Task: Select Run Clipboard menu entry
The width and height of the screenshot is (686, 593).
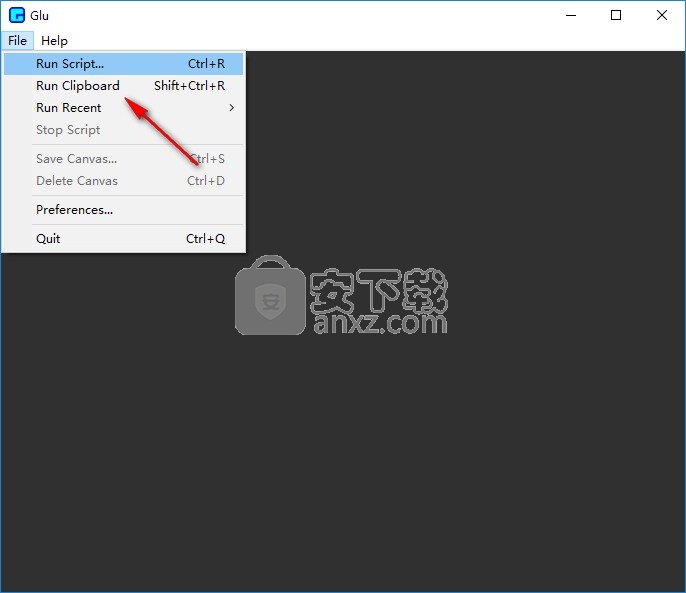Action: pyautogui.click(x=123, y=86)
